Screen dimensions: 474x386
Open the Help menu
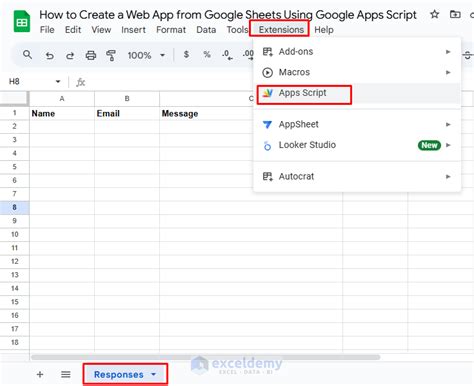point(324,30)
